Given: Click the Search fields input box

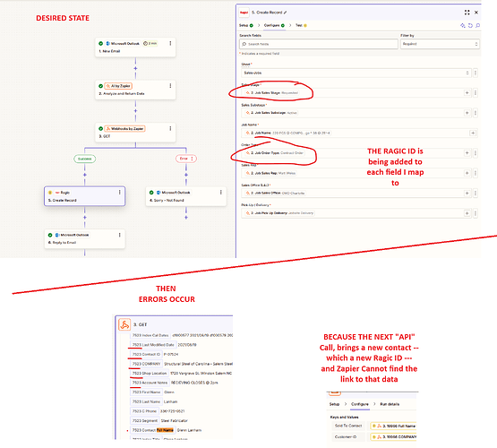Looking at the screenshot, I should tap(319, 44).
